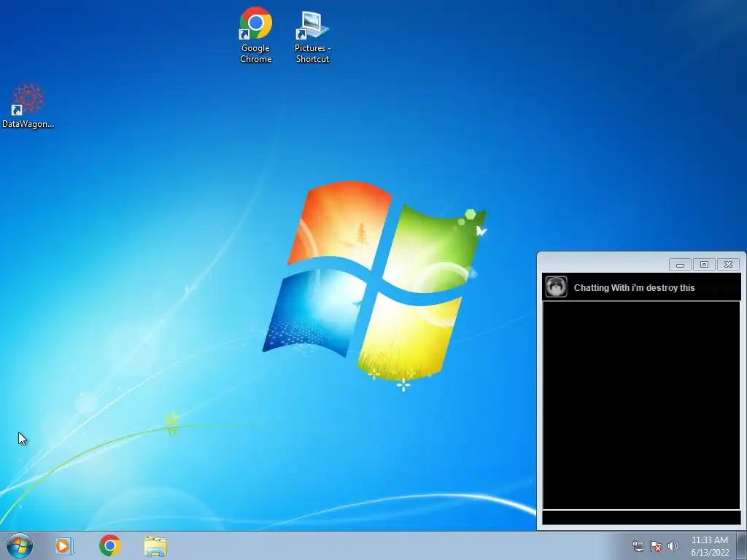Viewport: 747px width, 560px height.
Task: Close the chat window
Action: coord(728,264)
